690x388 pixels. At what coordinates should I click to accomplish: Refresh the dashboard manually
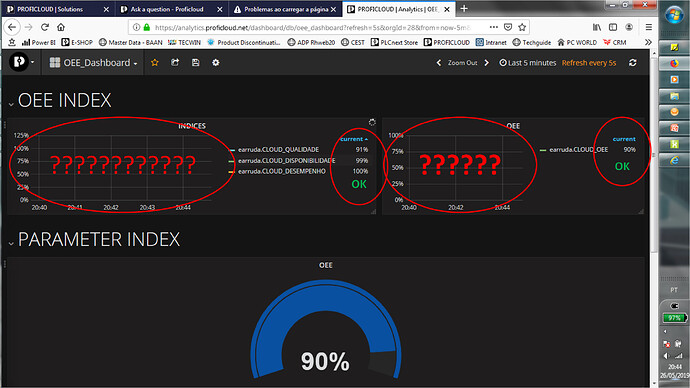[x=632, y=63]
